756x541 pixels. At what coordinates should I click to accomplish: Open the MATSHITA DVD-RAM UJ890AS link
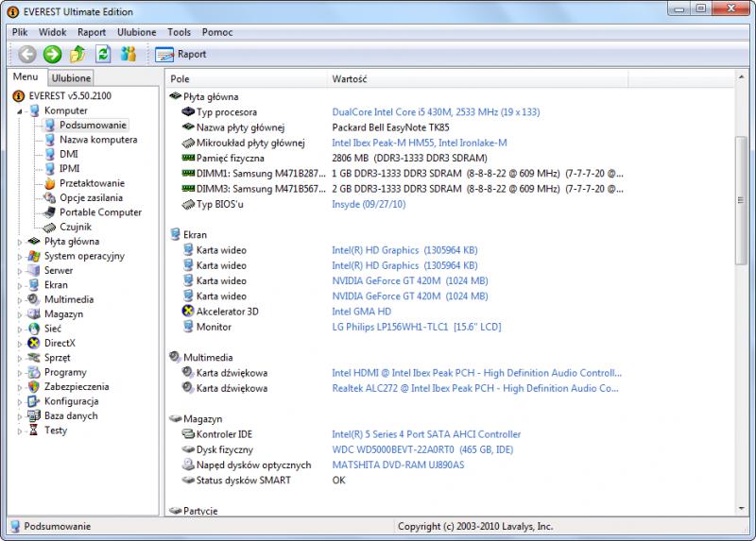point(398,465)
